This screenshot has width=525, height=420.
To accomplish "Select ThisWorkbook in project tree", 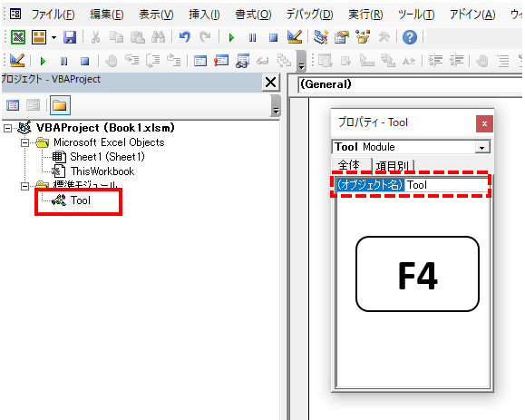I will [x=102, y=171].
